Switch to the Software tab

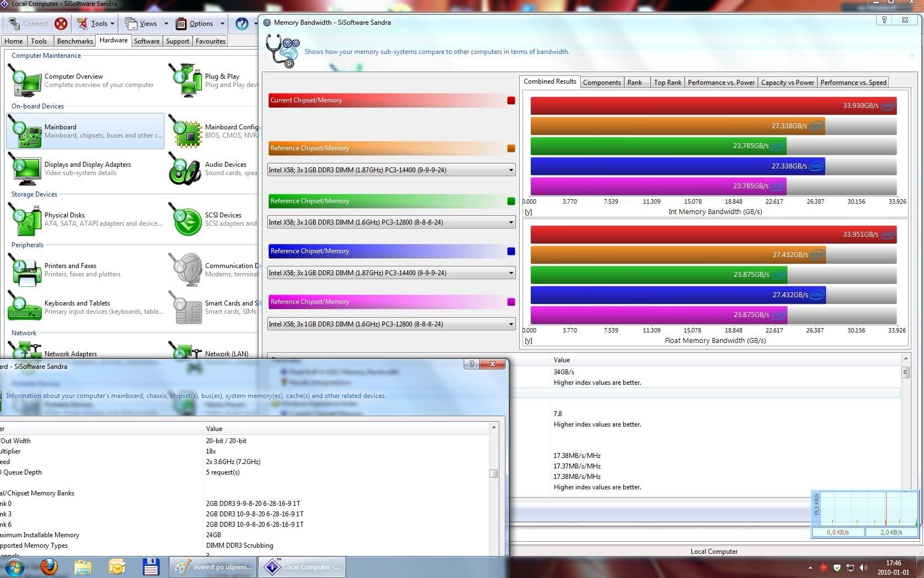(x=147, y=41)
